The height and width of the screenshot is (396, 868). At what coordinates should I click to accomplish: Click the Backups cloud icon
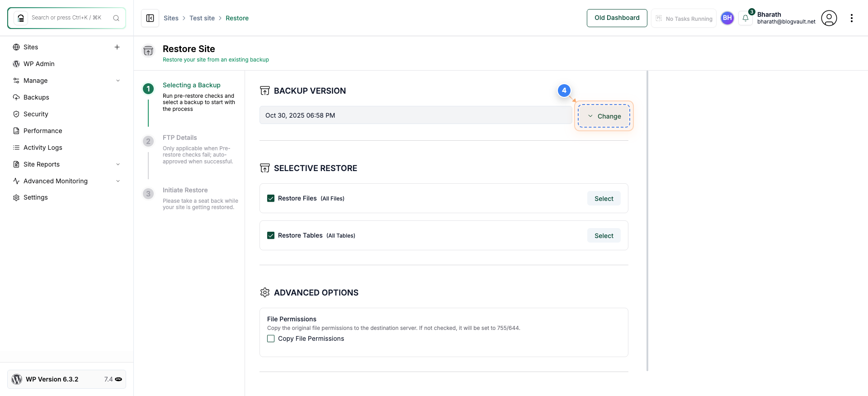pos(16,97)
